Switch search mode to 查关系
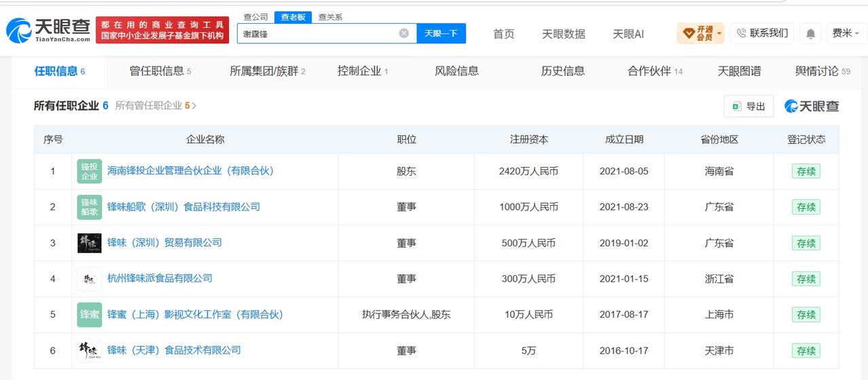The height and width of the screenshot is (380, 868). point(330,17)
